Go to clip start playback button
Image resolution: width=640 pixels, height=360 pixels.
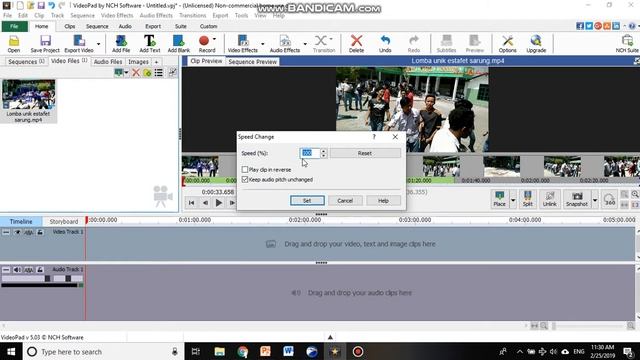coord(191,202)
